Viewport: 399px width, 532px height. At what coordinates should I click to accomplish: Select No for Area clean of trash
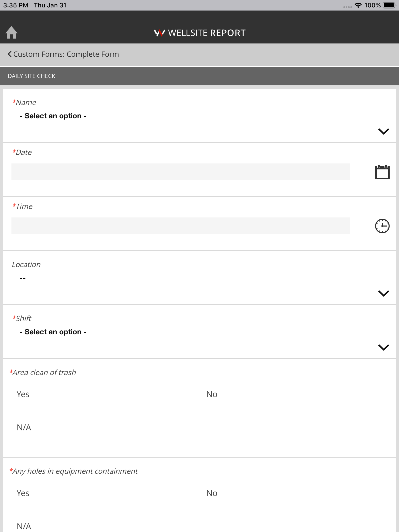click(x=212, y=394)
